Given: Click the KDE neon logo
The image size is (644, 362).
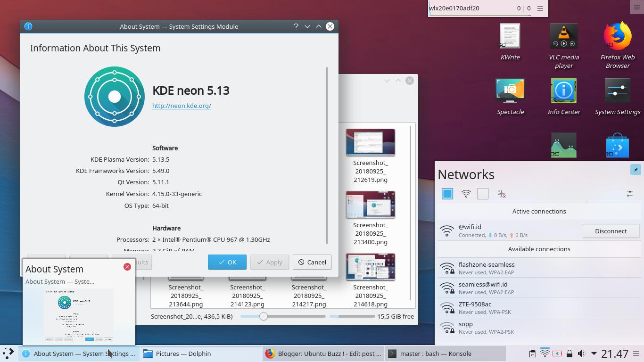Looking at the screenshot, I should [115, 97].
